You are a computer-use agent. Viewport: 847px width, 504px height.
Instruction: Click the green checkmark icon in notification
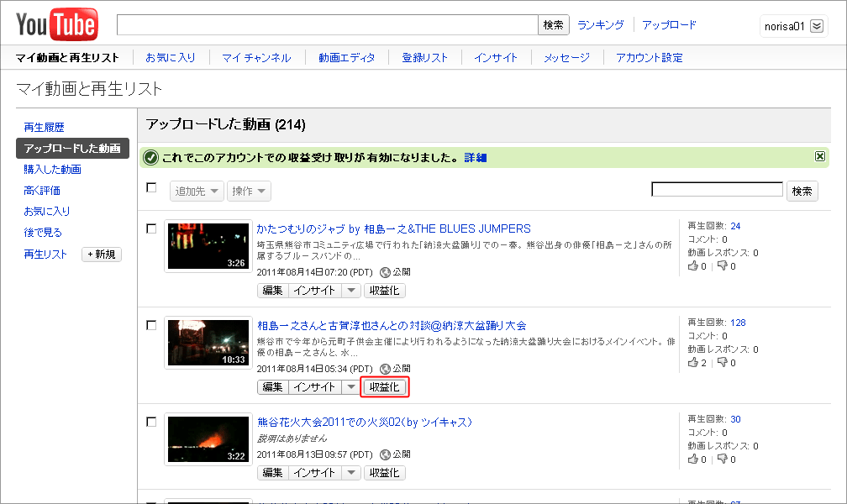click(150, 158)
